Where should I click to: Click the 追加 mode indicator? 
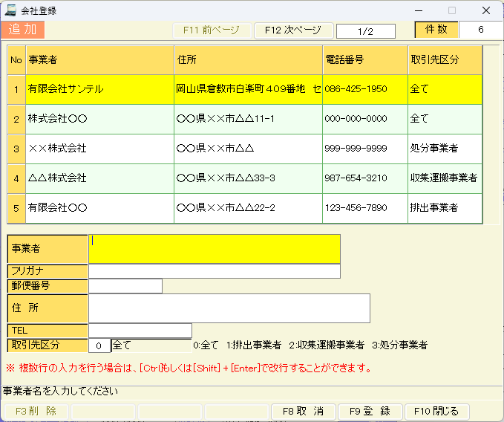click(23, 30)
